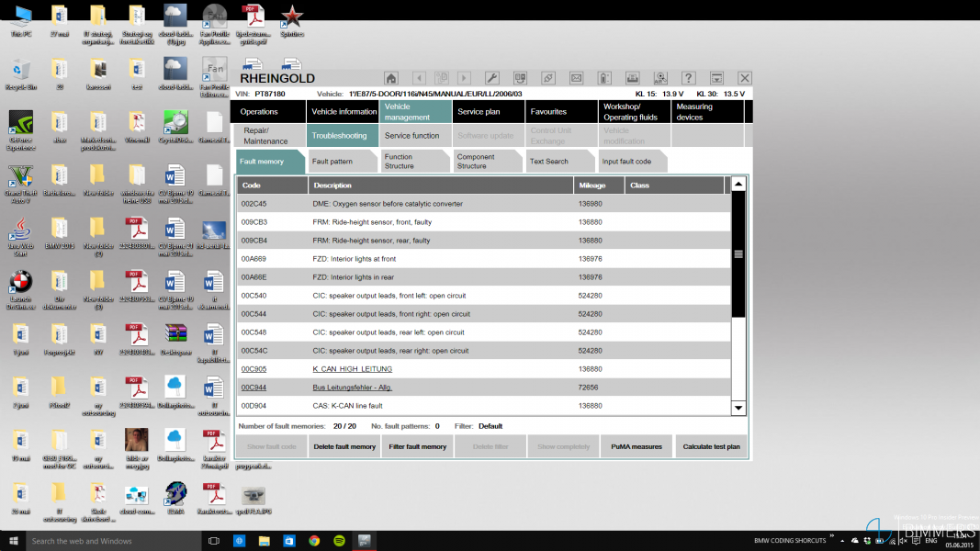The height and width of the screenshot is (551, 980).
Task: Select fault row 00A669 interior lights front
Action: coord(484,259)
